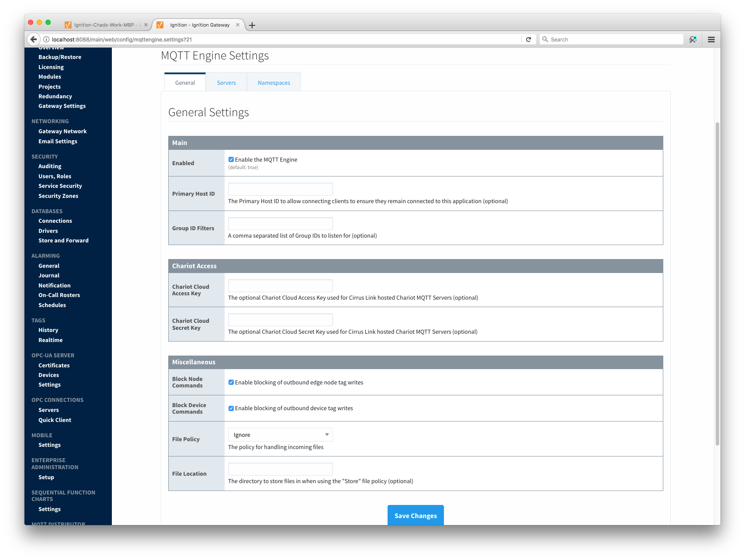Viewport: 745px width, 560px height.
Task: Click the page vertical scrollbar
Action: (x=717, y=284)
